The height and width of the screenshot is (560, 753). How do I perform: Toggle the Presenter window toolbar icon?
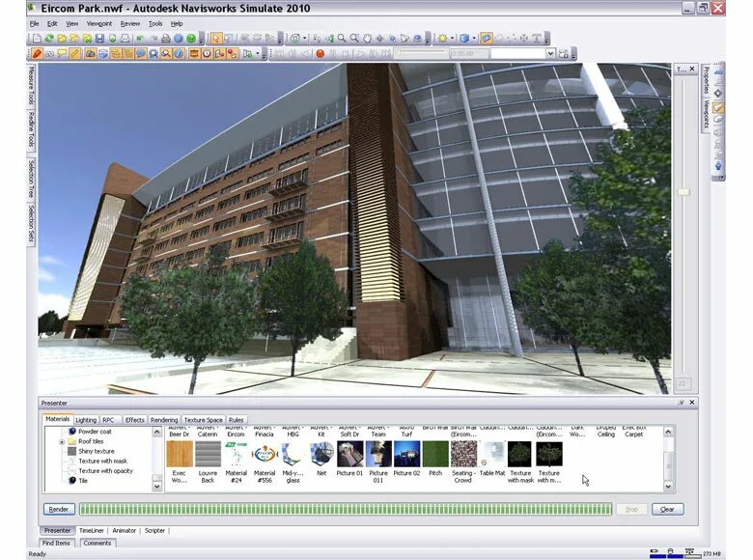tap(194, 54)
